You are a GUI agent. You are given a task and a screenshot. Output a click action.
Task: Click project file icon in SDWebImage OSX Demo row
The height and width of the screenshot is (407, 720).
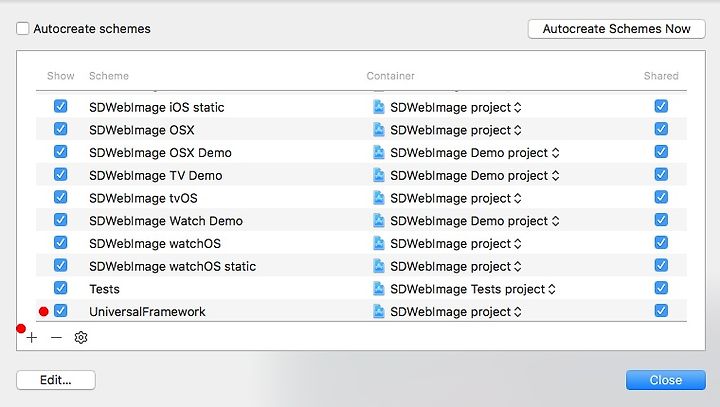coord(379,152)
